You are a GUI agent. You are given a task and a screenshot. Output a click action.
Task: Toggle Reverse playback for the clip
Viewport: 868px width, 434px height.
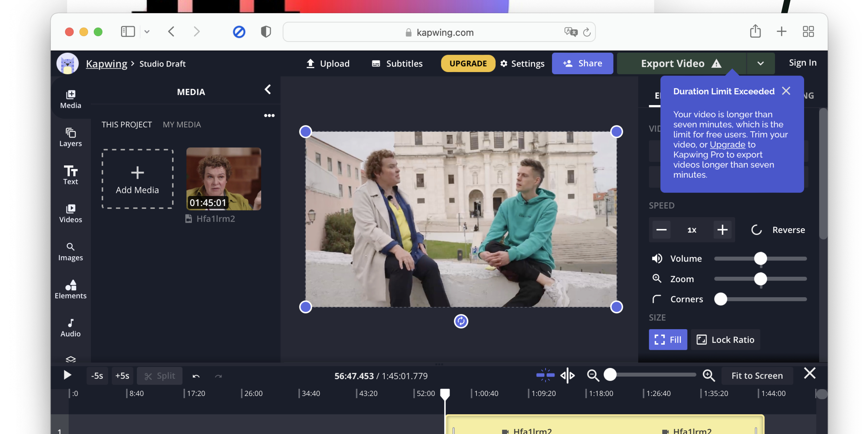pyautogui.click(x=778, y=230)
